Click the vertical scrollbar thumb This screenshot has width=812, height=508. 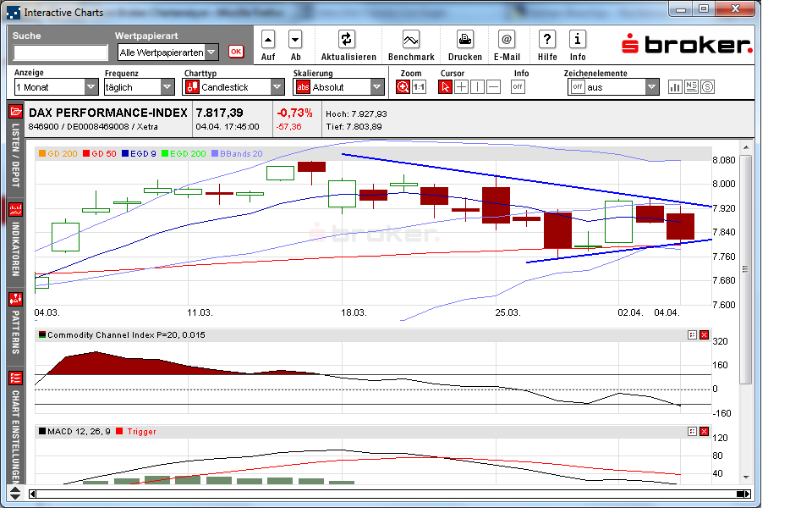[746, 269]
